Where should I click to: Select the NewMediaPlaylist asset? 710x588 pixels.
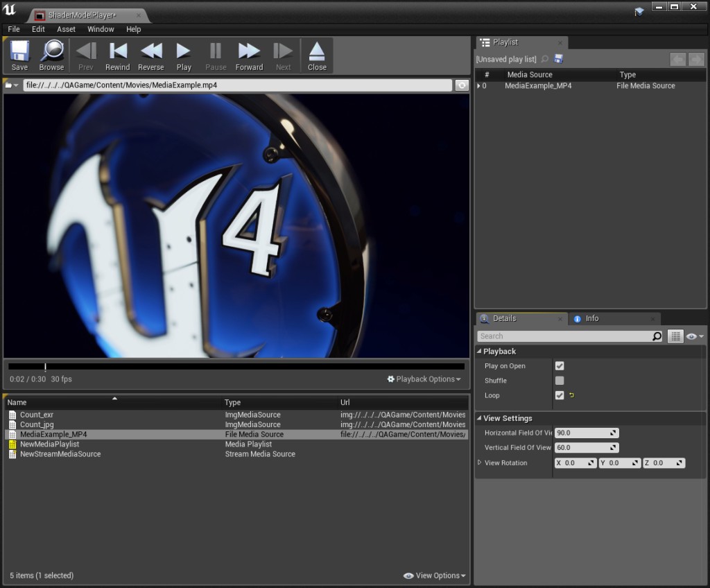tap(236, 444)
